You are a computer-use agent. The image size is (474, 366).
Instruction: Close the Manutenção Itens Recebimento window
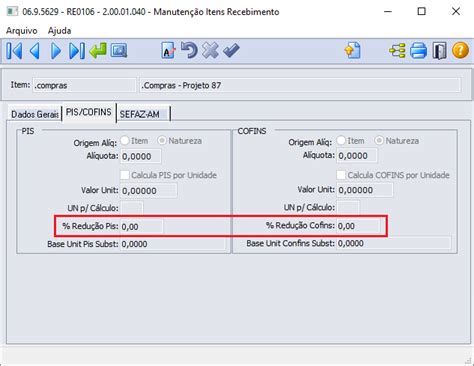click(x=456, y=12)
